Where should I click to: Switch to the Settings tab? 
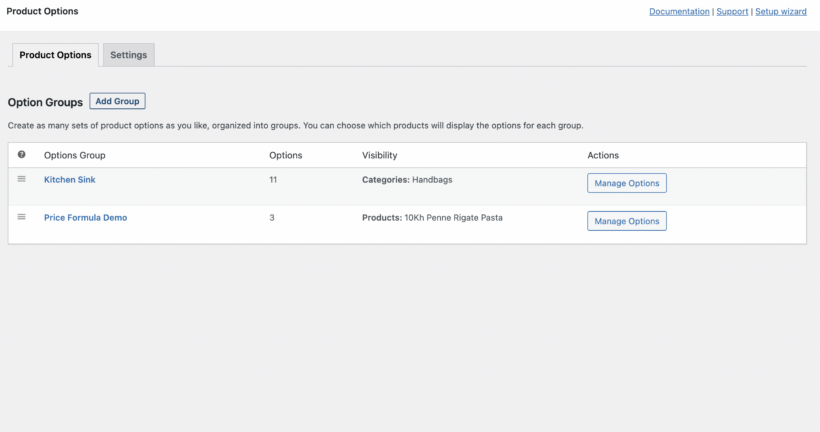point(128,55)
